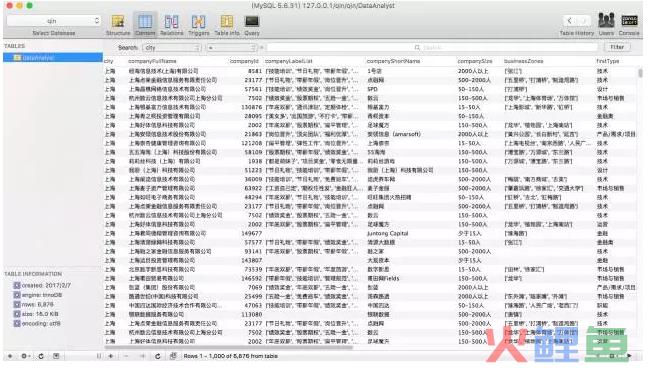
Task: Click the filter search input field
Action: (432, 48)
